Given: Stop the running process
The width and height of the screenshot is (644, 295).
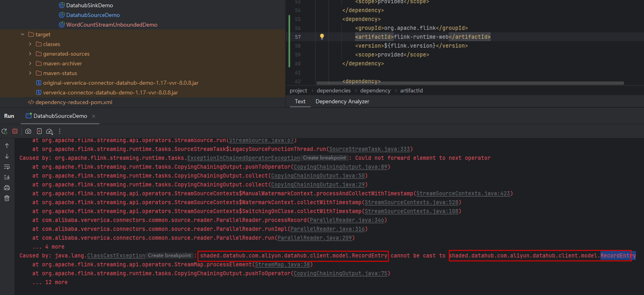Looking at the screenshot, I should point(15,131).
